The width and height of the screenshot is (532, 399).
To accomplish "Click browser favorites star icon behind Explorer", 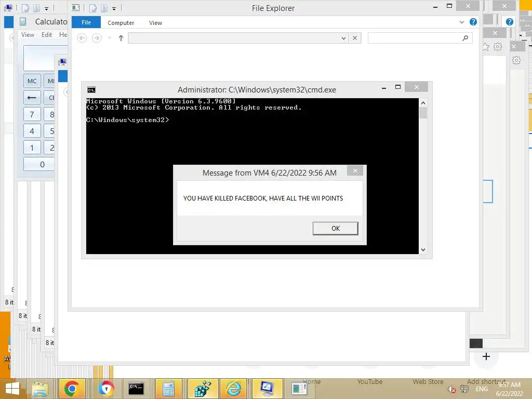I will tap(486, 47).
